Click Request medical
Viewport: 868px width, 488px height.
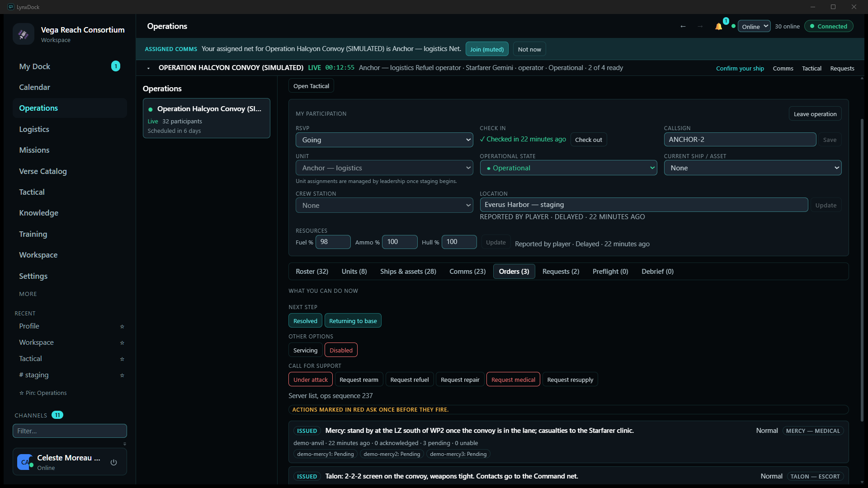pos(513,380)
